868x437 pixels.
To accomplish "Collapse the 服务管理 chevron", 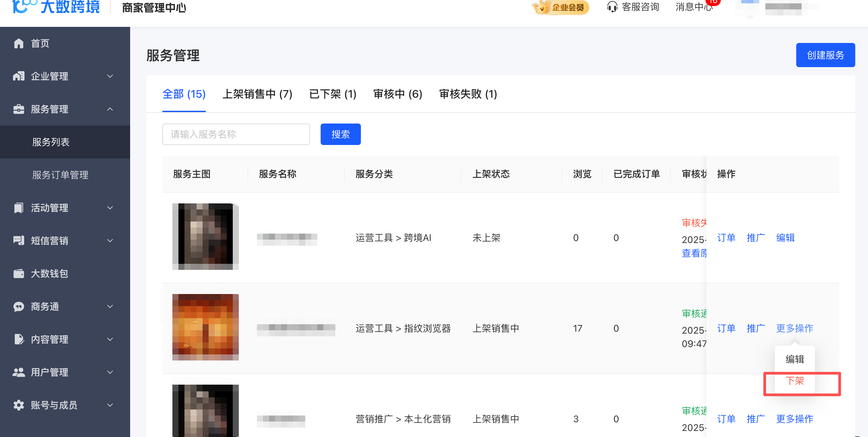I will tap(110, 109).
